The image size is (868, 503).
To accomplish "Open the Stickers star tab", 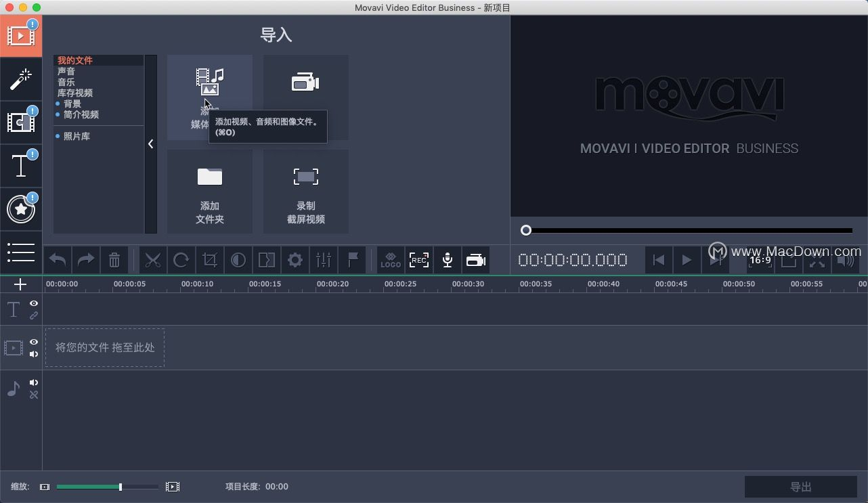I will (21, 209).
